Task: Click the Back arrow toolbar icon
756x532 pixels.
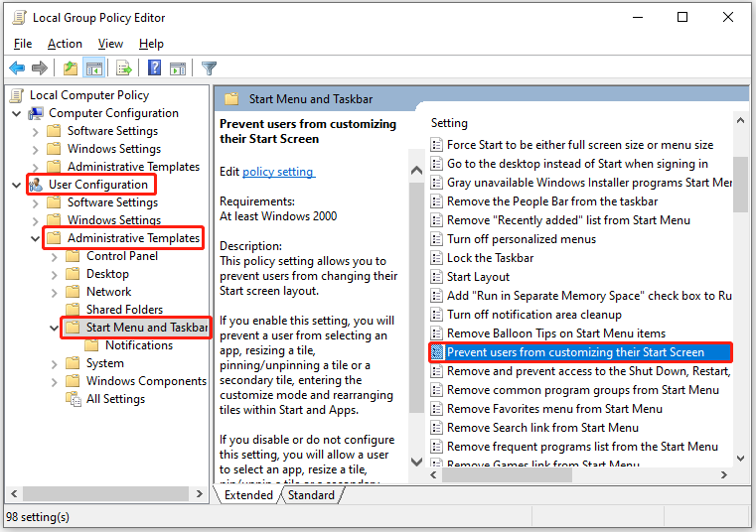Action: point(17,67)
